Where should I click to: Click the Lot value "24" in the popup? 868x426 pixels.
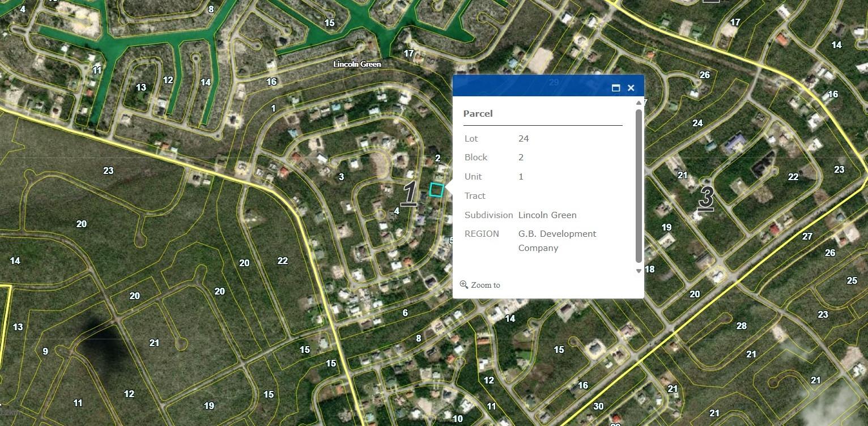524,138
